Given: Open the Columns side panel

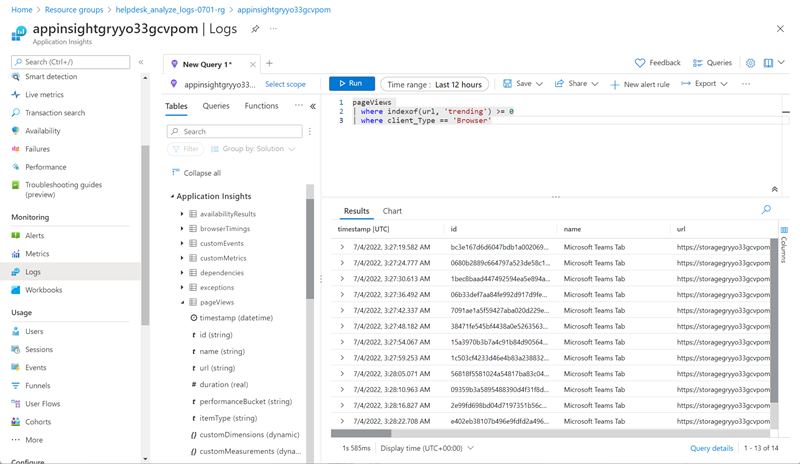Looking at the screenshot, I should [784, 245].
